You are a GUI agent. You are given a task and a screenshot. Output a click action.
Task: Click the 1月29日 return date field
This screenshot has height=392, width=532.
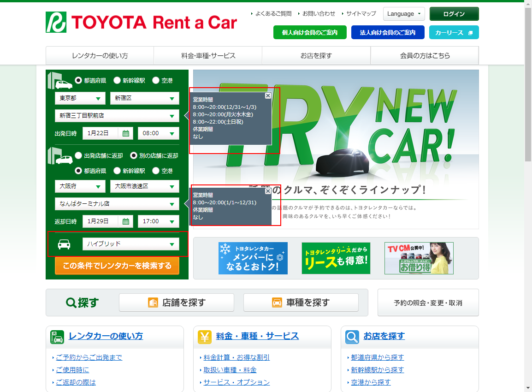click(100, 222)
